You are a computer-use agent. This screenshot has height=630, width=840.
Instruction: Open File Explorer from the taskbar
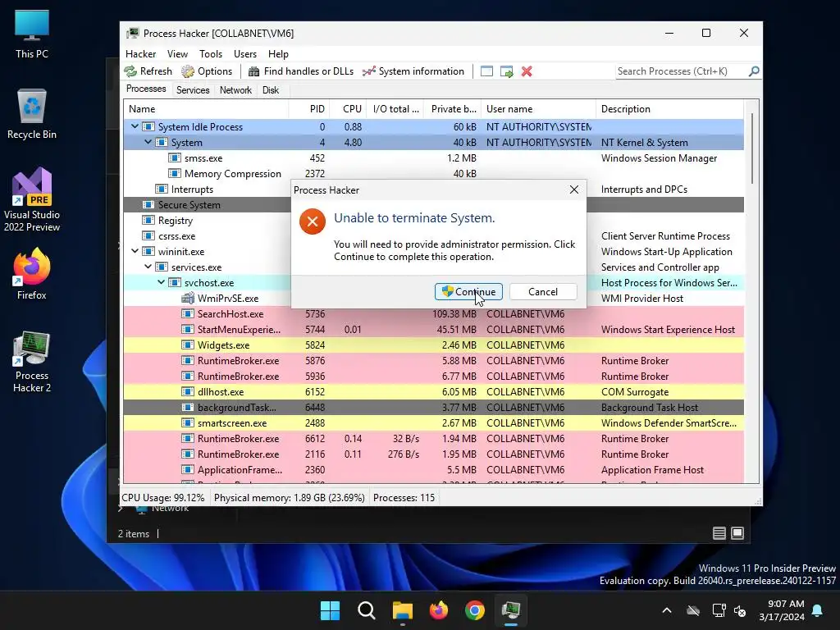(402, 610)
